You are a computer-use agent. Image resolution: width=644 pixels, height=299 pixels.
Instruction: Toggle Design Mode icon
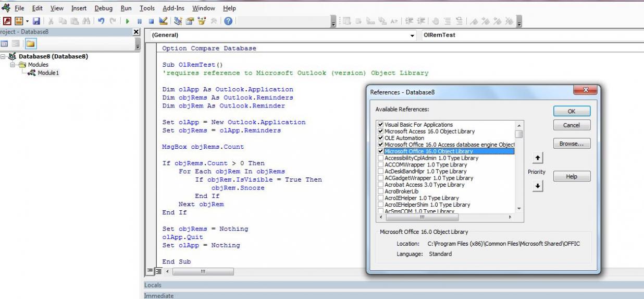point(163,21)
